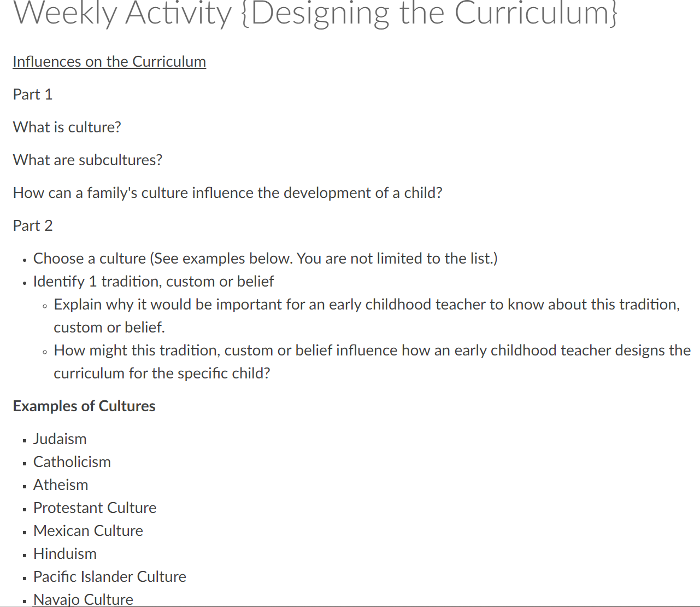Open the Influences on the Curriculum link
Screen dimensions: 700x607
pyautogui.click(x=109, y=62)
